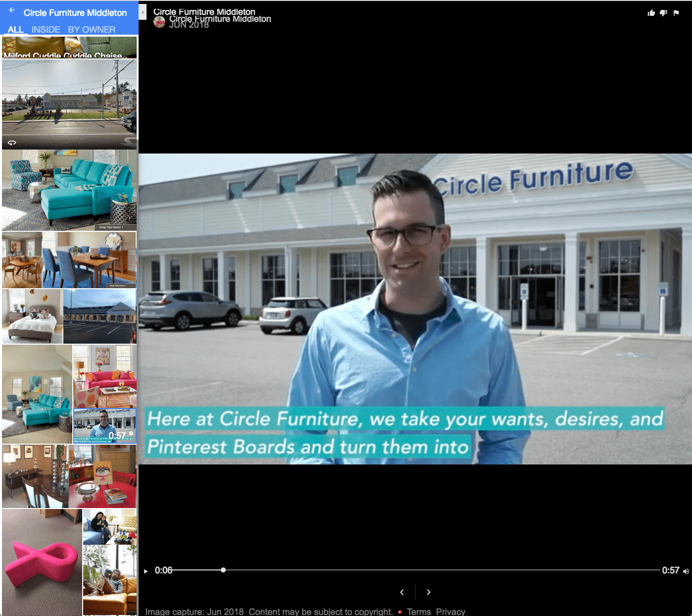This screenshot has width=692, height=616.
Task: Click the Circle Furniture Middleton video title
Action: tap(204, 11)
